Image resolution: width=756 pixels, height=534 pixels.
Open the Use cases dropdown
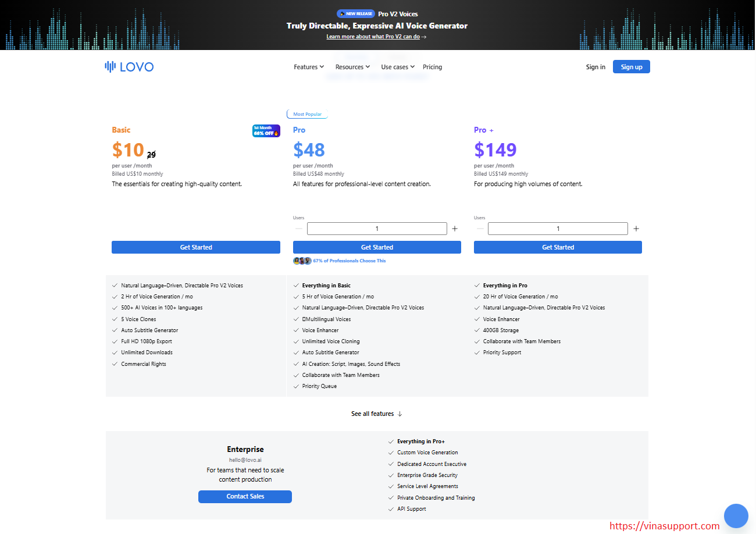click(398, 67)
